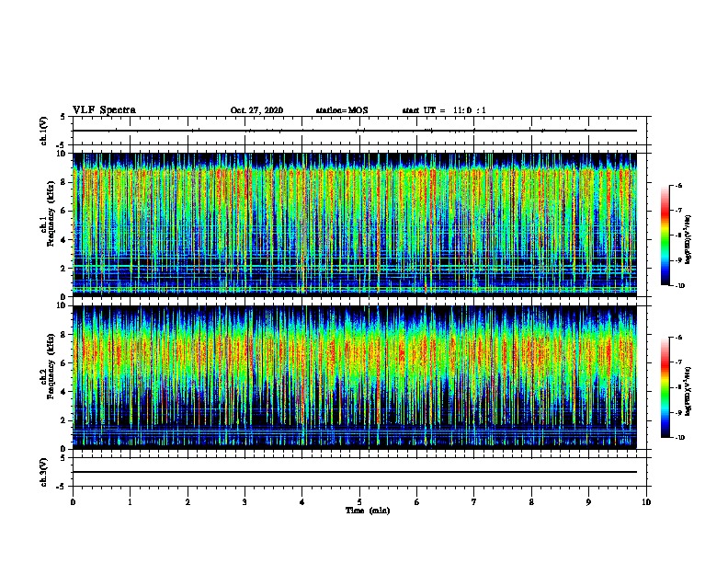Click the "5" tick of ch.1(V) axis
This screenshot has width=728, height=563.
click(63, 117)
